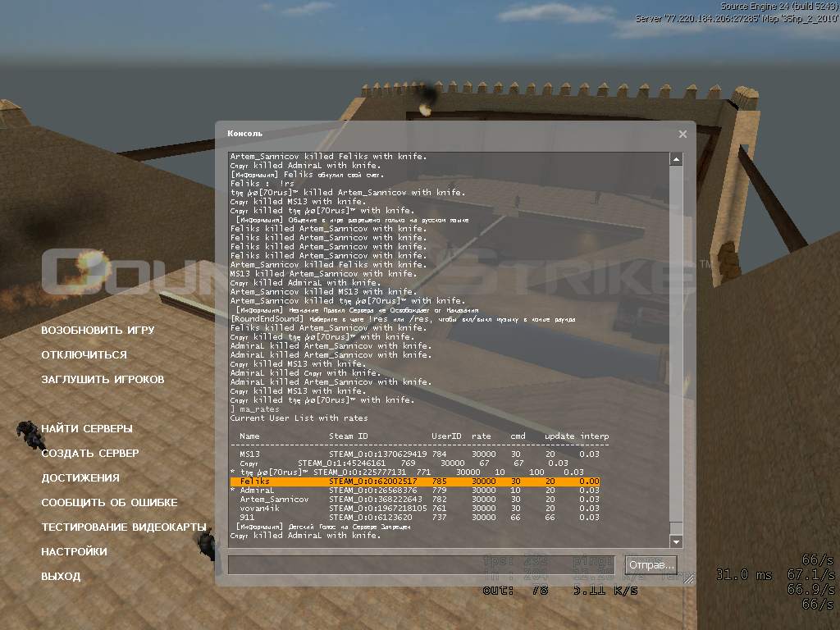Image resolution: width=840 pixels, height=630 pixels.
Task: Click the [RoundEndSound] console message line
Action: [x=403, y=319]
